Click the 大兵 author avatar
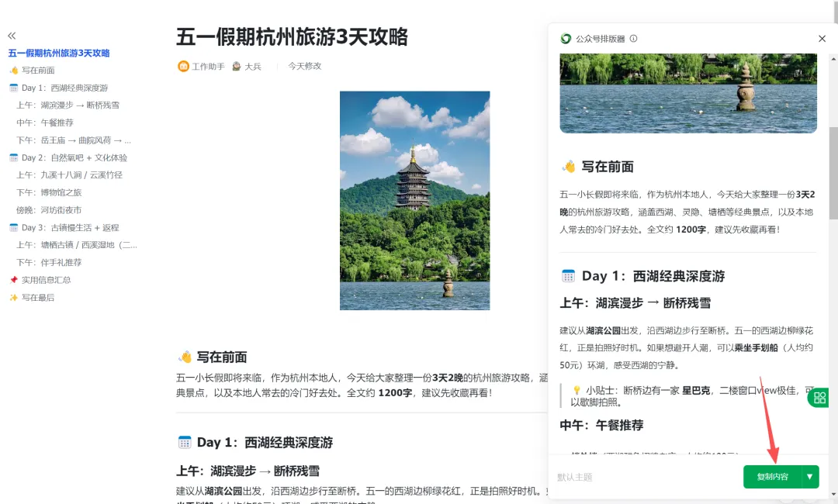 (236, 66)
